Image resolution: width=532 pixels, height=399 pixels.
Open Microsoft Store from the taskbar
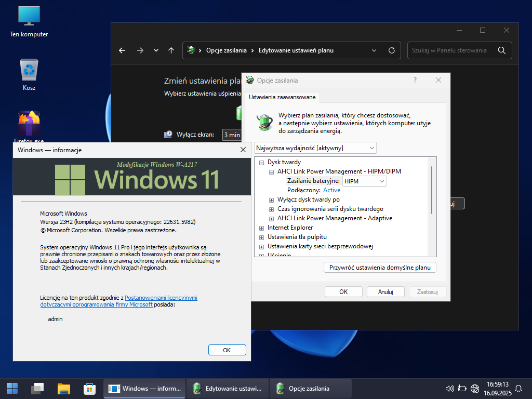[x=89, y=388]
